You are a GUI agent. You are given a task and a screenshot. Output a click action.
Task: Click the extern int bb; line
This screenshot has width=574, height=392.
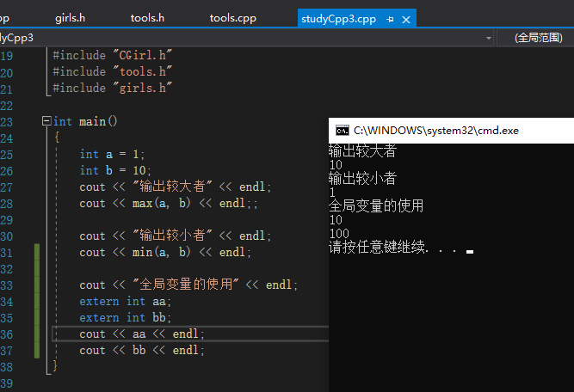(125, 317)
